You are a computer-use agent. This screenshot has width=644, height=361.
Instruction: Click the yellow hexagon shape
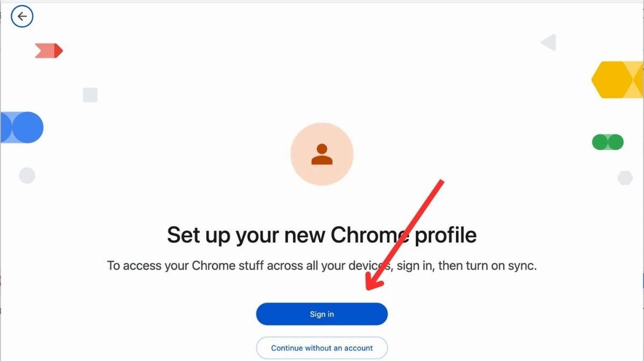click(617, 80)
